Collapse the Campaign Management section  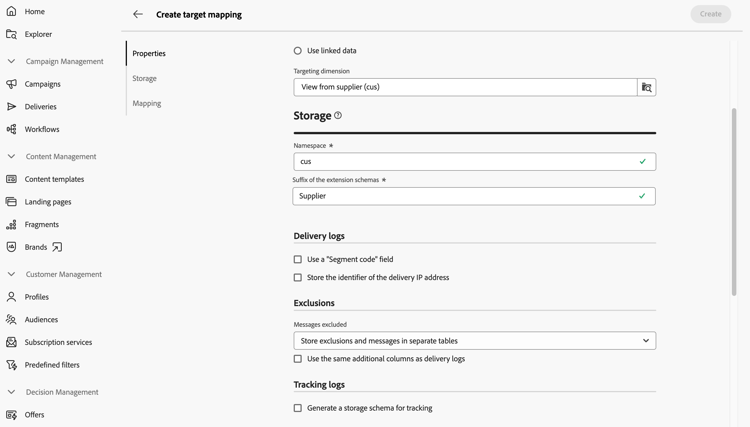tap(11, 61)
